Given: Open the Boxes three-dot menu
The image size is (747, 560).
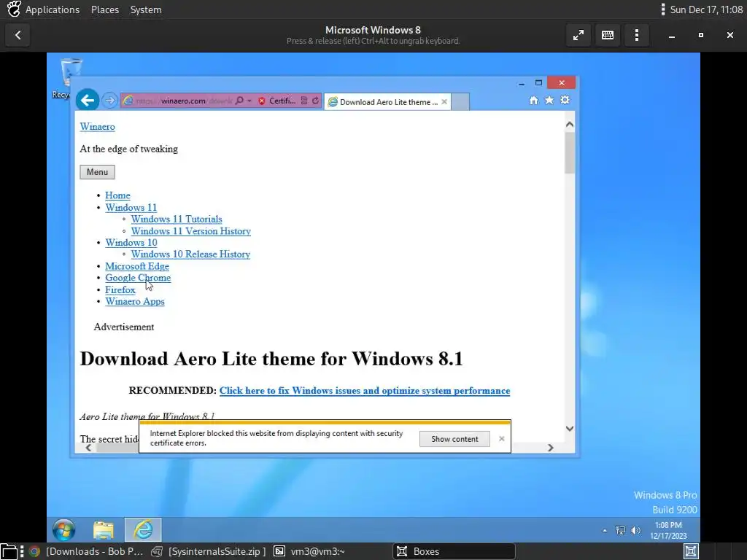Looking at the screenshot, I should (636, 35).
